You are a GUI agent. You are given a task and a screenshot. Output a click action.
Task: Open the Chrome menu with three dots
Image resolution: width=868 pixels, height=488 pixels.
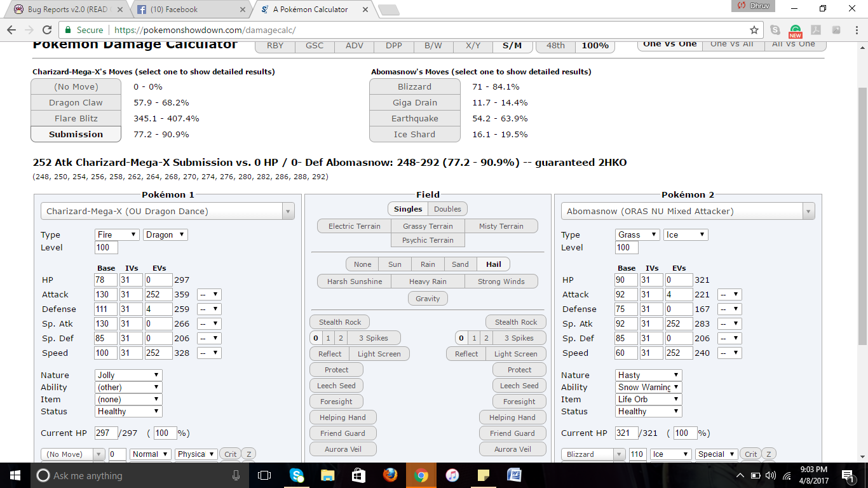(856, 30)
